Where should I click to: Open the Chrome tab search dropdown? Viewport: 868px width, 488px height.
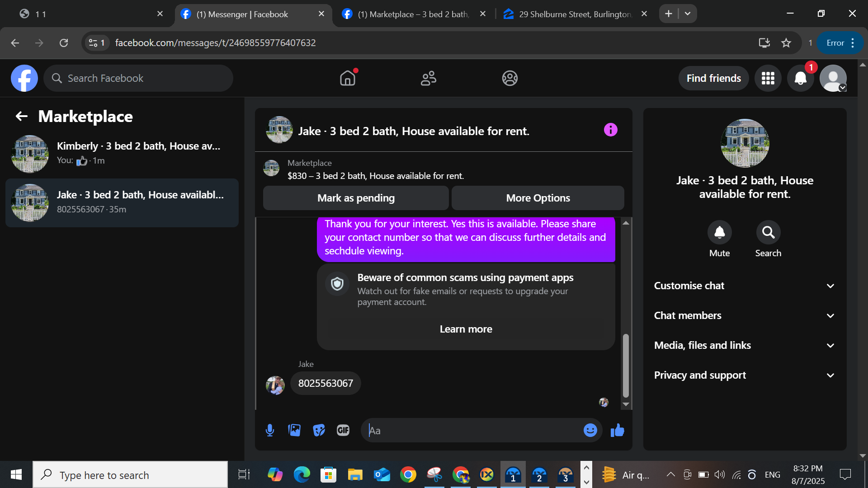[688, 14]
